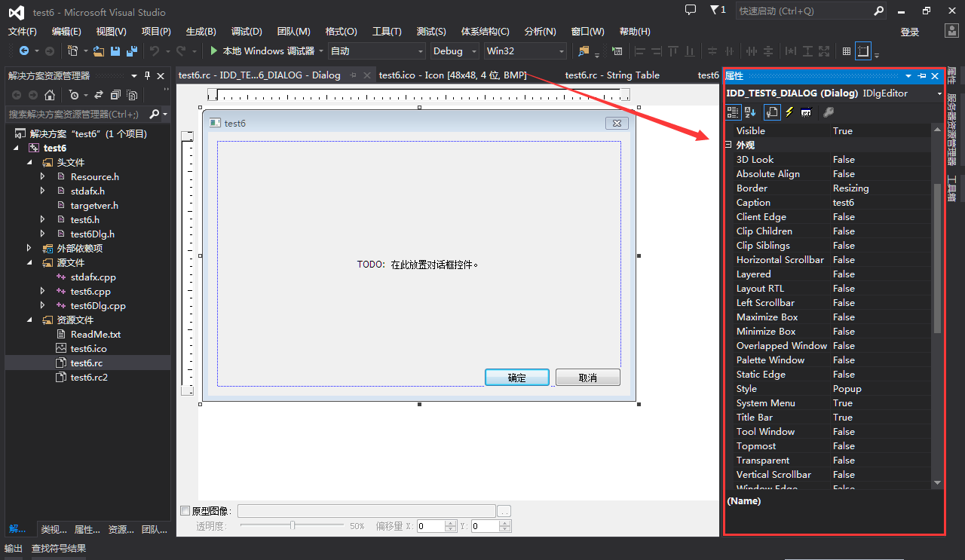Click the 登录 sign-in link

tap(910, 32)
